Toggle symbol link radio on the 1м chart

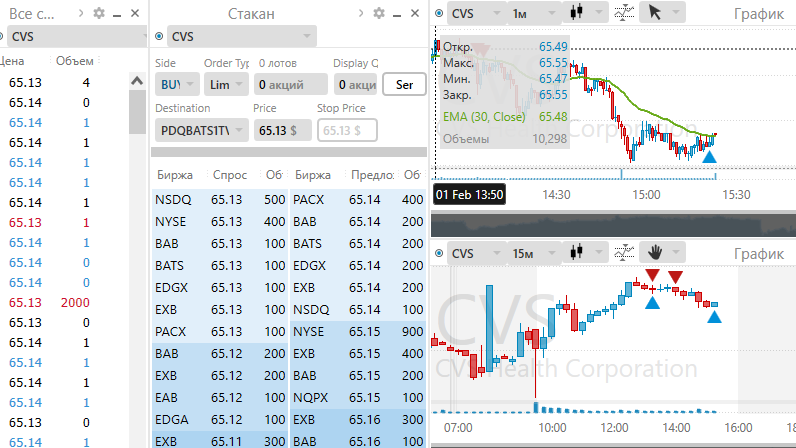pyautogui.click(x=440, y=13)
